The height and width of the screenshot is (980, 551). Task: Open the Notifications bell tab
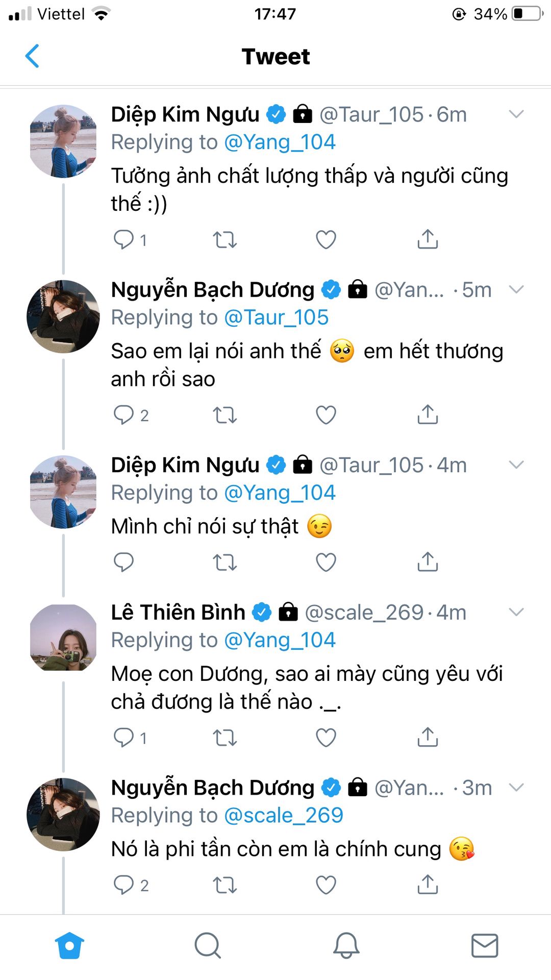tap(346, 945)
